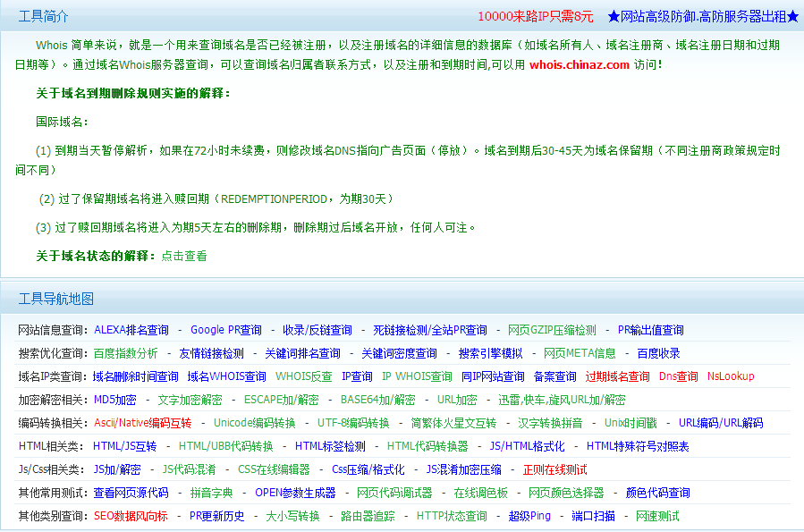This screenshot has width=804, height=532.
Task: Open 正则在线测试 tool
Action: [x=554, y=469]
